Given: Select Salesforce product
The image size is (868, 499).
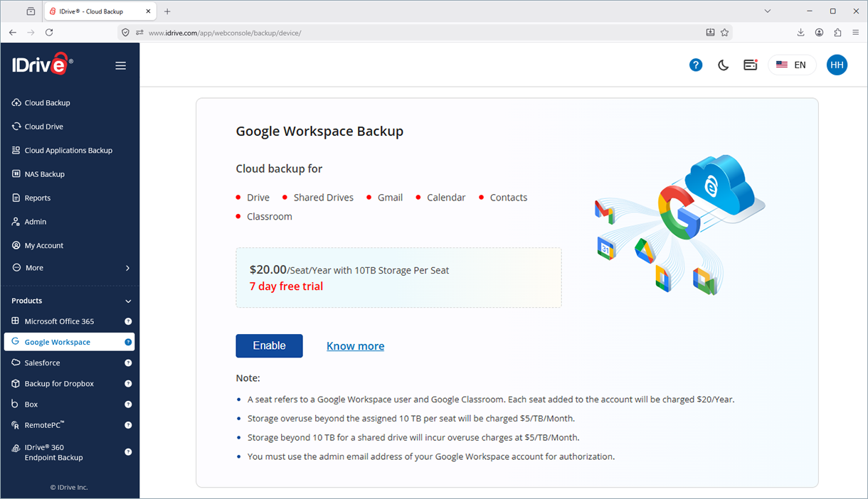Looking at the screenshot, I should point(42,363).
